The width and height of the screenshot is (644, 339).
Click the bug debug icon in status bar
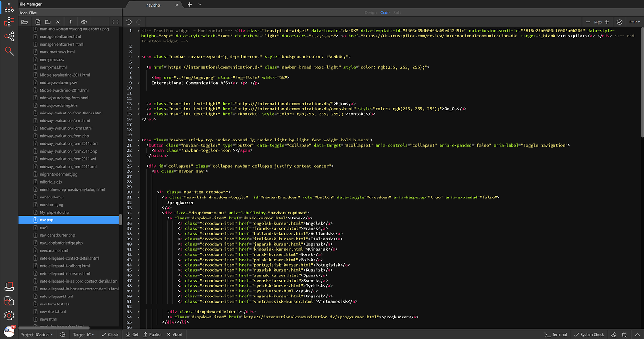click(x=624, y=334)
